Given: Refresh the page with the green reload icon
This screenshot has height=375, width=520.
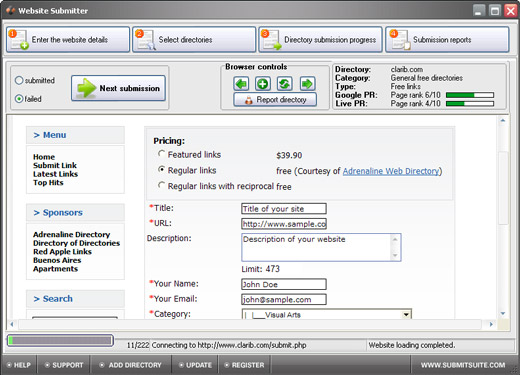Looking at the screenshot, I should pos(285,84).
